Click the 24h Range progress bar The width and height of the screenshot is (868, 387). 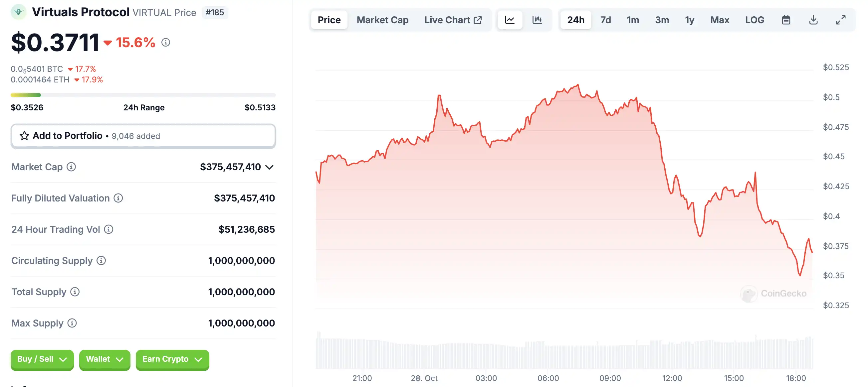[x=143, y=95]
